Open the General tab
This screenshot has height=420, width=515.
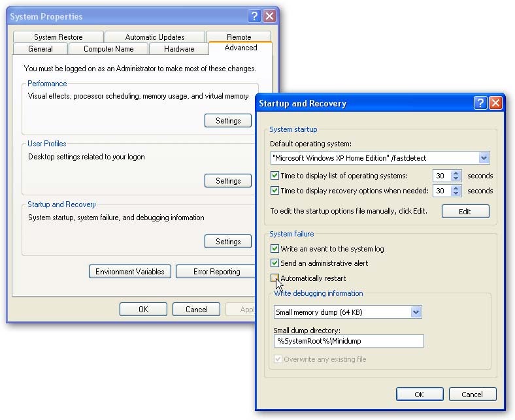tap(41, 48)
